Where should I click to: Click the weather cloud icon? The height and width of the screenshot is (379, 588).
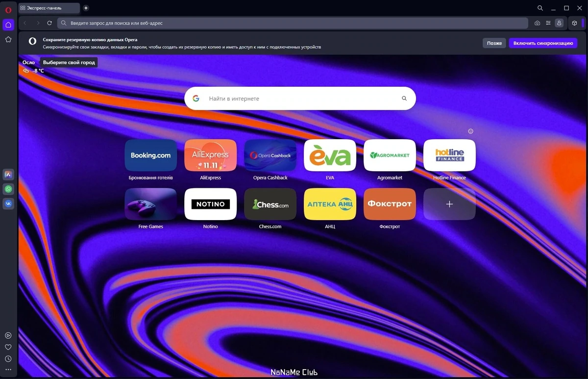pyautogui.click(x=26, y=71)
